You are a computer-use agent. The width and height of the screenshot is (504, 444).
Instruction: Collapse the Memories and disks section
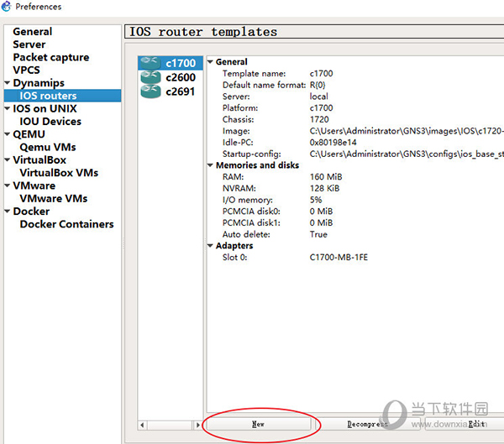(x=210, y=165)
